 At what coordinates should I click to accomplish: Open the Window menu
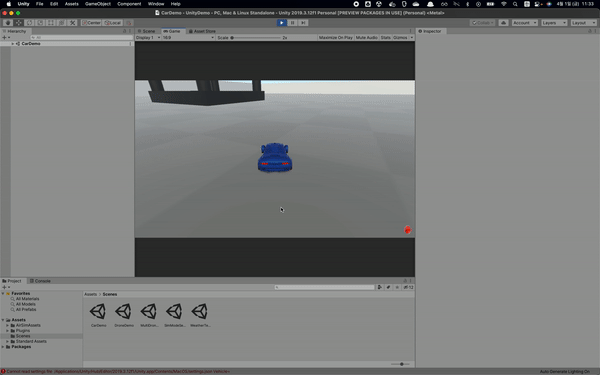[156, 4]
